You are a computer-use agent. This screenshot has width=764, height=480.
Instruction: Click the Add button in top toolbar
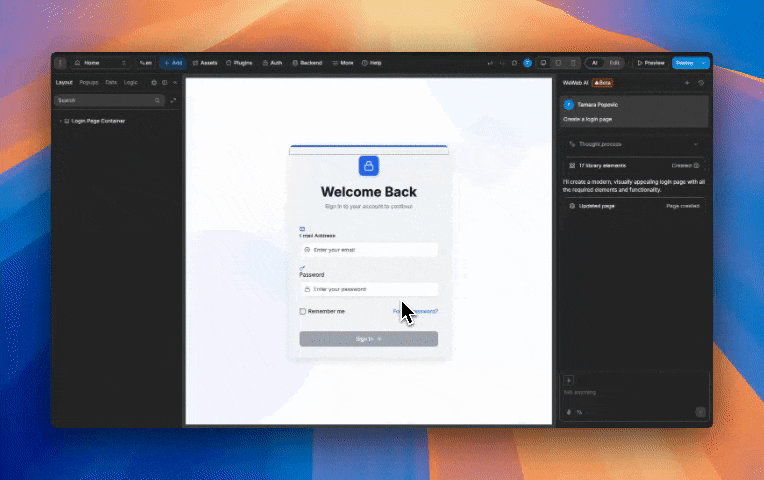[173, 63]
